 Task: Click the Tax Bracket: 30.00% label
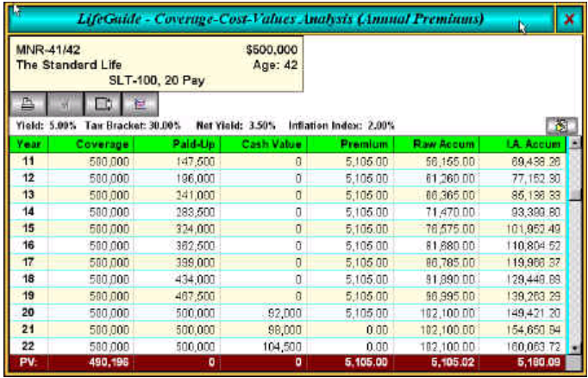[133, 126]
